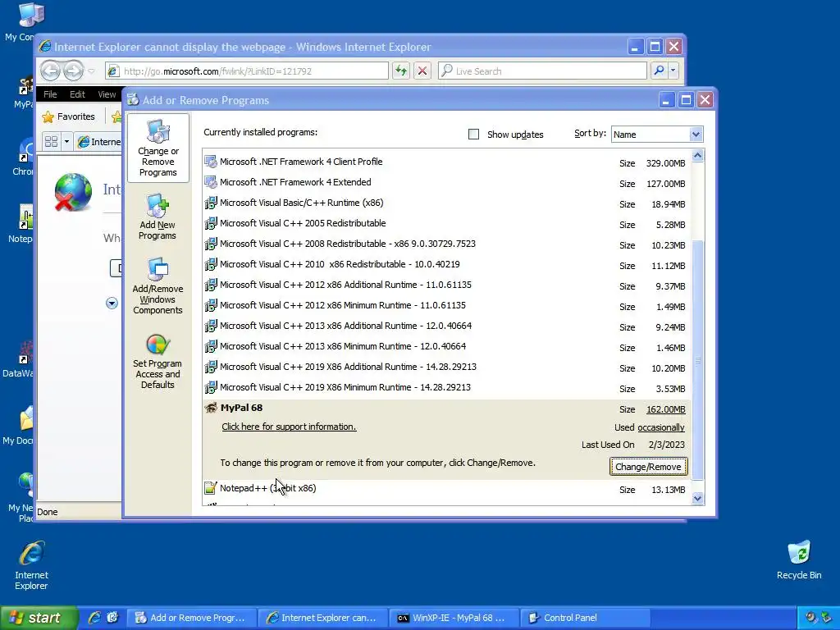Switch to WinXP-IE - MyPal 68 taskbar button

pos(454,618)
